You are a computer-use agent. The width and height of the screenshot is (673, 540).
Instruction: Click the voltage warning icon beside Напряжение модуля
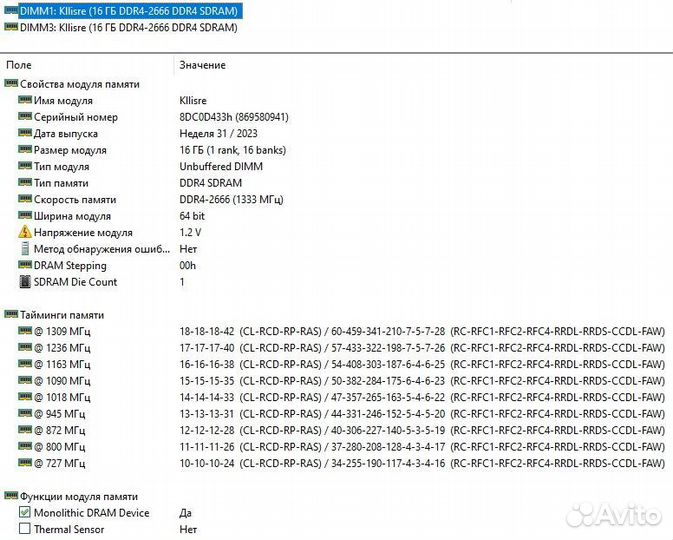tap(25, 232)
